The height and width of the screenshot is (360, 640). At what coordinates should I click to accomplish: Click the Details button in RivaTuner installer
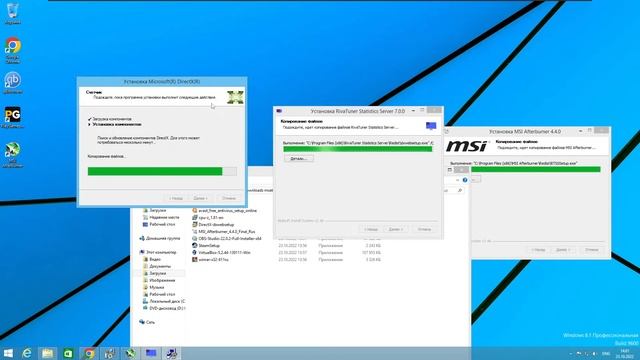tap(299, 158)
